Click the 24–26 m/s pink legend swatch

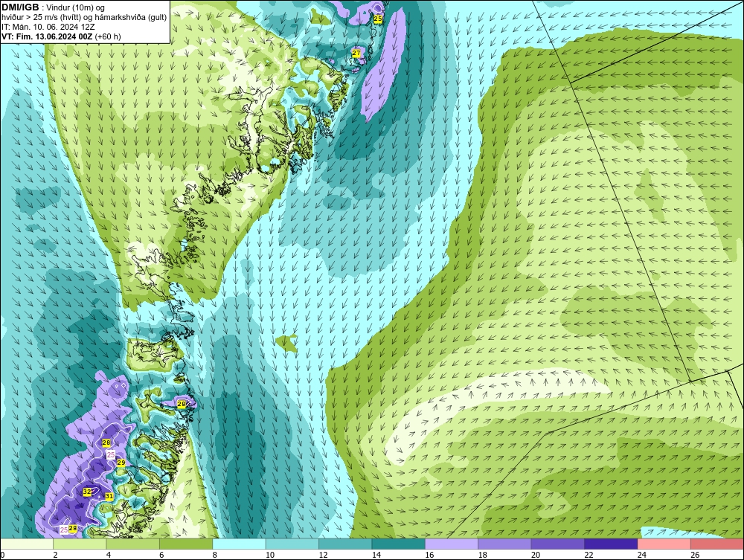664,544
